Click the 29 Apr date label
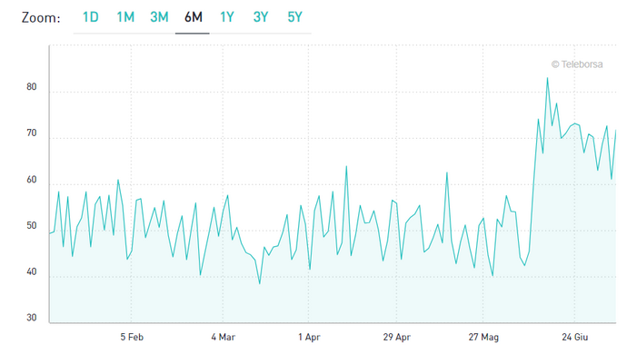Viewport: 627px width, 364px height. pos(396,337)
